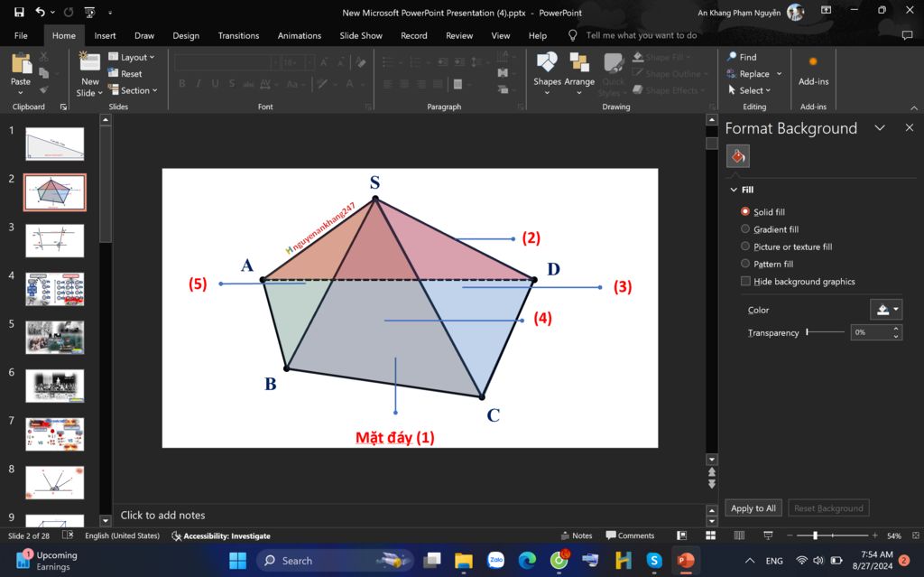
Task: Click the Transparency slider track
Action: tap(826, 332)
